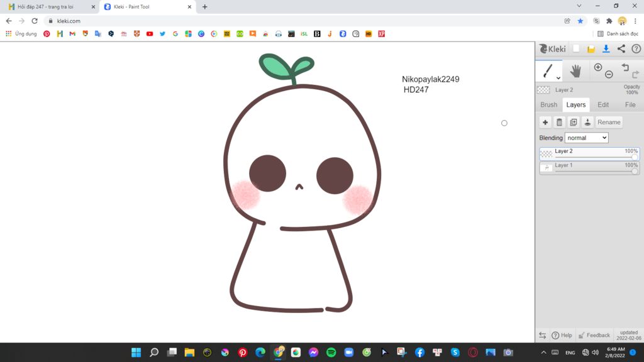This screenshot has height=362, width=644.
Task: Create a new blank image in Kleki
Action: [x=576, y=48]
